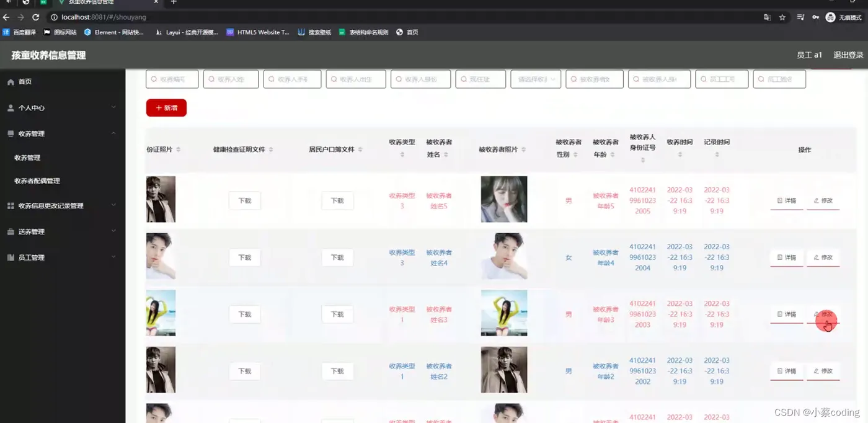Screen dimensions: 868x423
Task: Collapse the 收养管理 sidebar menu
Action: 113,133
